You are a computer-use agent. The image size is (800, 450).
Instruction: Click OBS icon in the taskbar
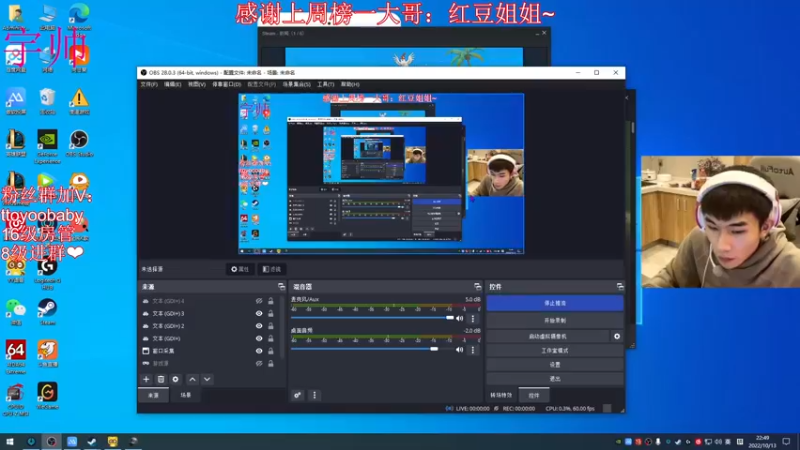pyautogui.click(x=51, y=441)
